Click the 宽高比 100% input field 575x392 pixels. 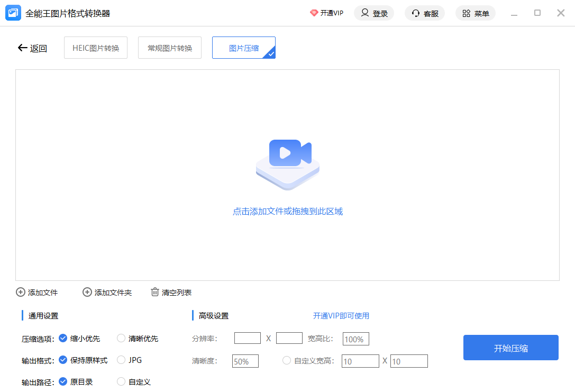coord(355,339)
